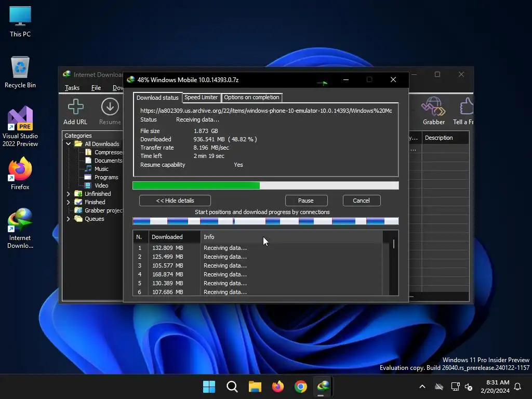Click the connections list scrollbar thumb
The height and width of the screenshot is (399, 532).
click(394, 244)
